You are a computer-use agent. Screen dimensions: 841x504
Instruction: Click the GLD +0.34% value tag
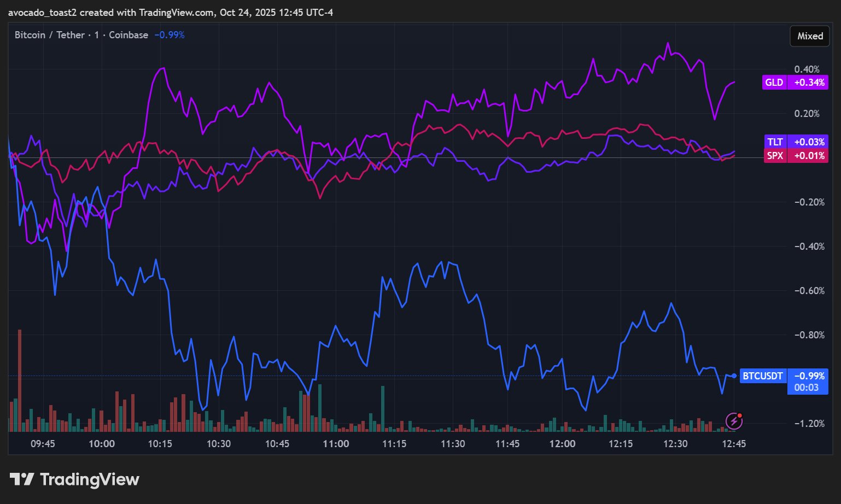[x=809, y=83]
